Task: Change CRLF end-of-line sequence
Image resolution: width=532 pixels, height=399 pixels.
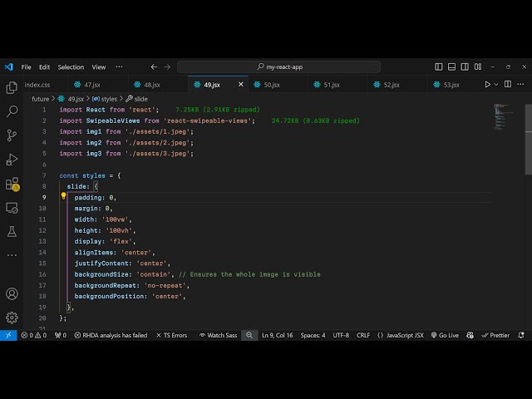Action: (x=363, y=335)
